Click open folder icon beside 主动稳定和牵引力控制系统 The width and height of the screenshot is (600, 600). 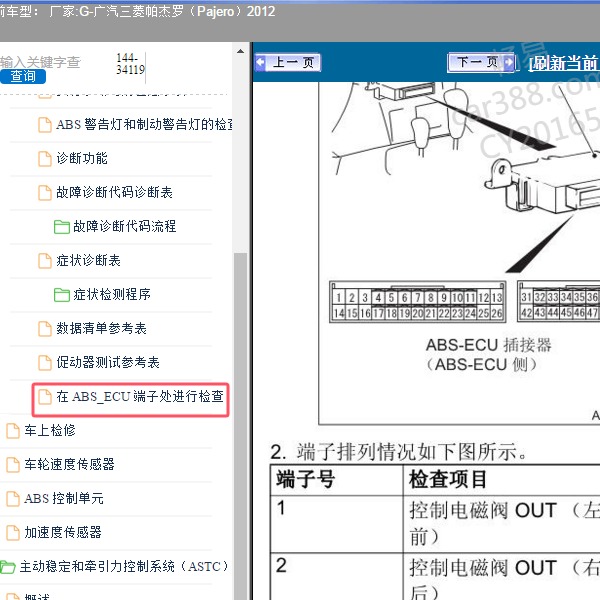click(x=8, y=567)
